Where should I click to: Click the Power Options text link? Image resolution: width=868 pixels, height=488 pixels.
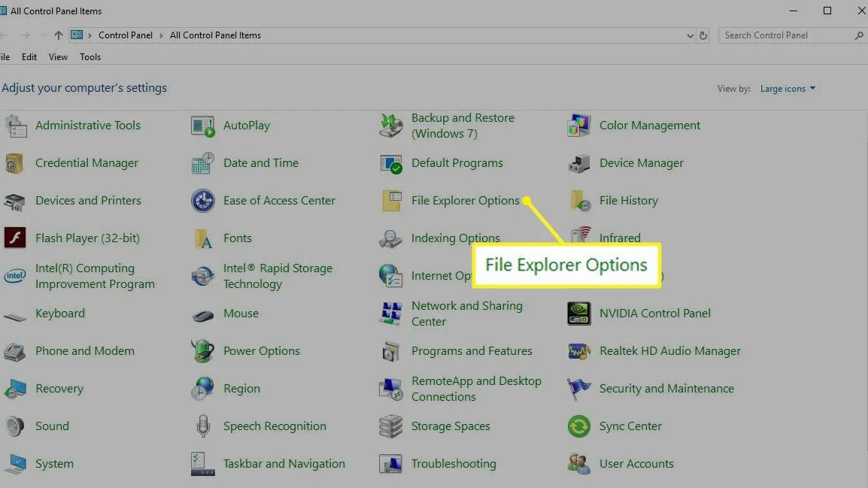(x=262, y=351)
